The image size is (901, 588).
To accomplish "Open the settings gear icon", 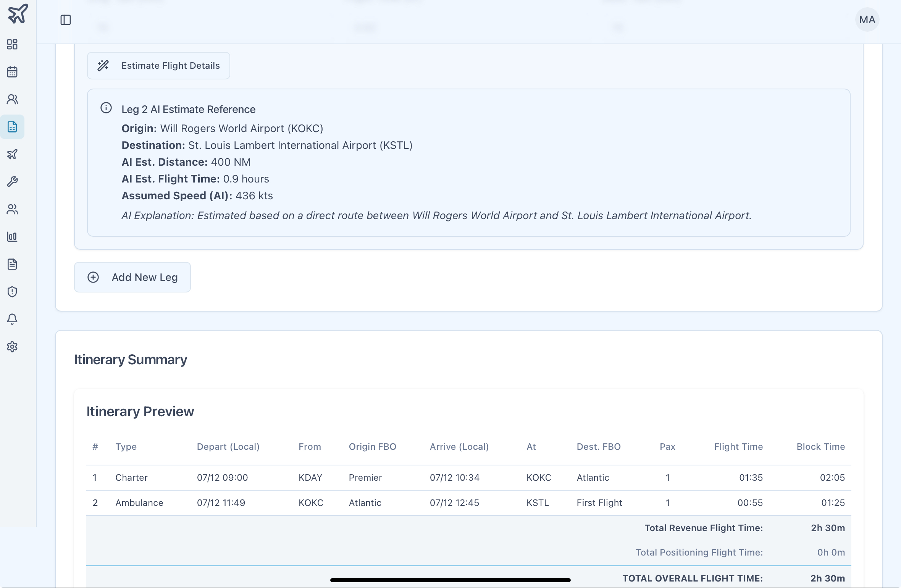I will tap(12, 347).
